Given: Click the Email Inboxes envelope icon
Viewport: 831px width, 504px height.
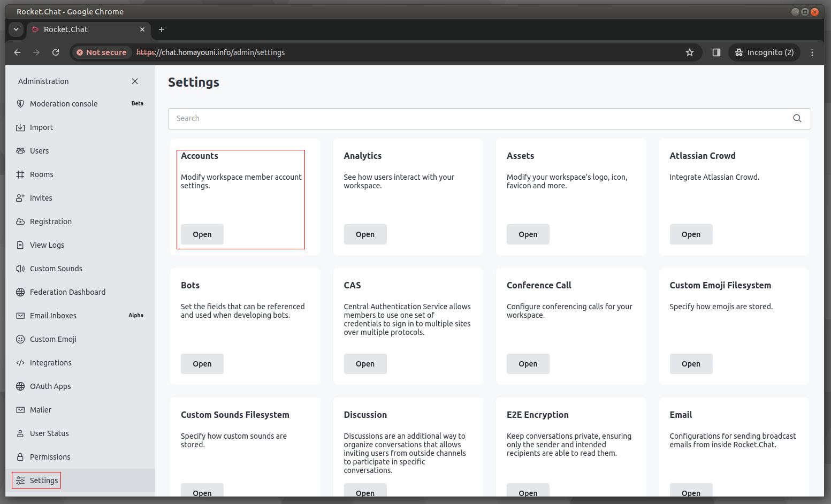Looking at the screenshot, I should [x=20, y=316].
